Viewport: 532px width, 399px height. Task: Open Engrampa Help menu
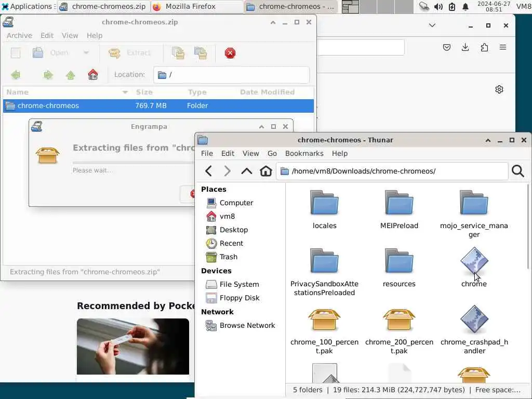95,35
